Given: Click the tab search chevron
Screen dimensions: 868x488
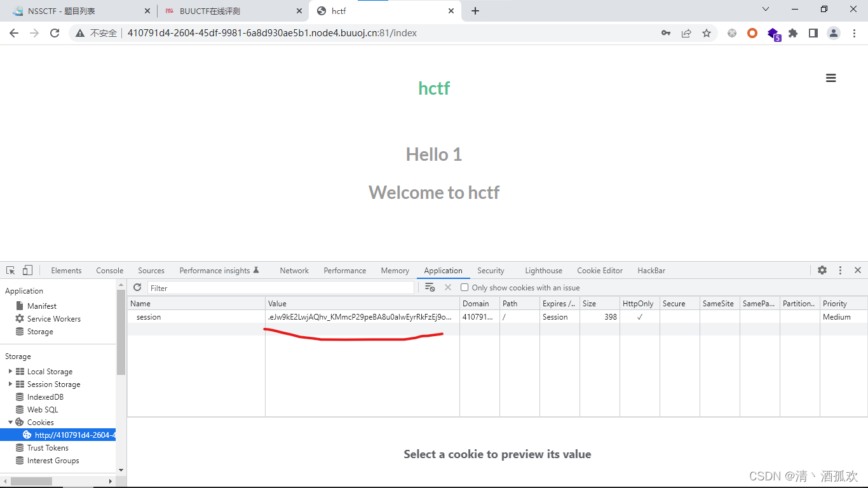Looking at the screenshot, I should tap(766, 9).
